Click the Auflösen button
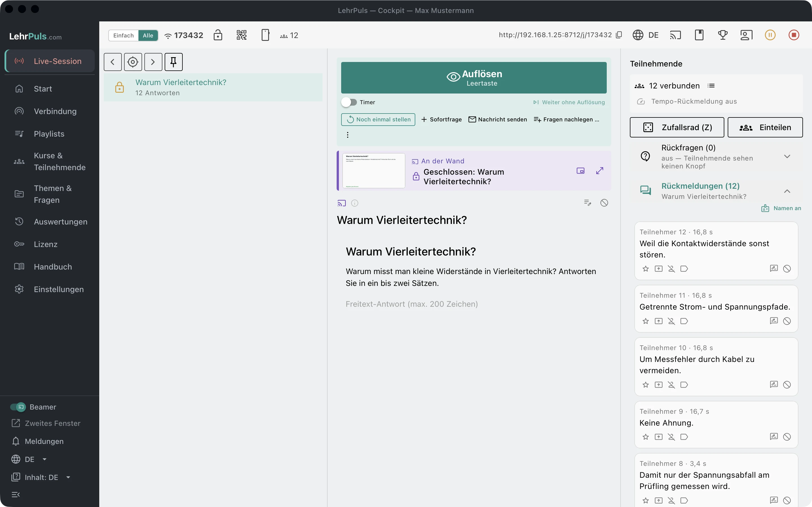812x507 pixels. 474,78
